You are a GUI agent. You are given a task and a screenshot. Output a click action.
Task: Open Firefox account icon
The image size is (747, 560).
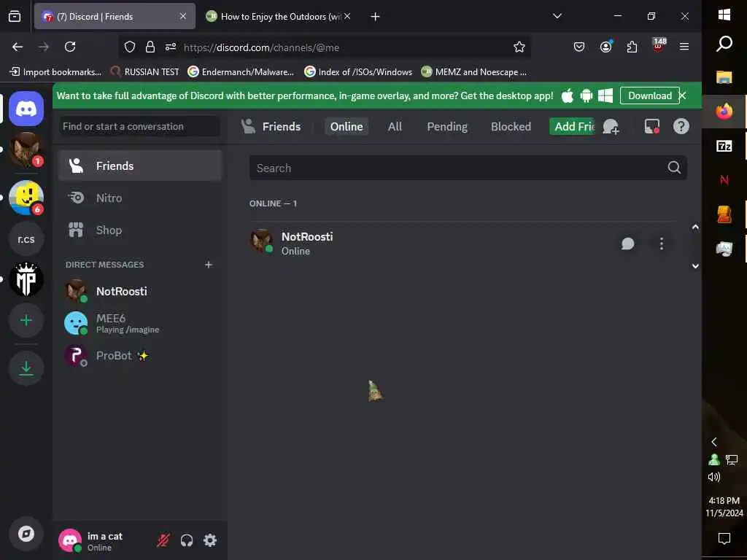point(605,47)
